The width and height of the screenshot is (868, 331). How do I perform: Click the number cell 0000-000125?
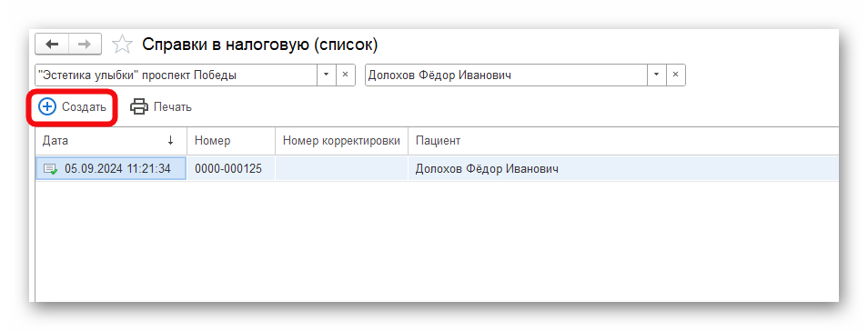(x=231, y=169)
